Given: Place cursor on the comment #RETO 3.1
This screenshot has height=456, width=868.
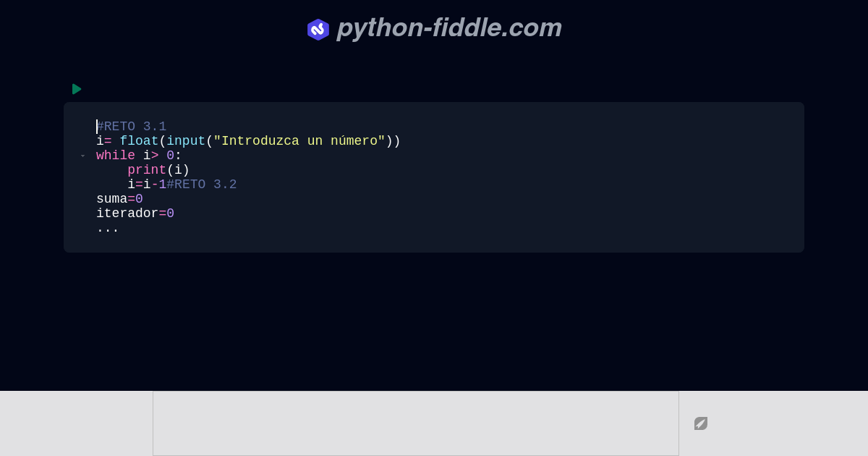Looking at the screenshot, I should coord(132,127).
